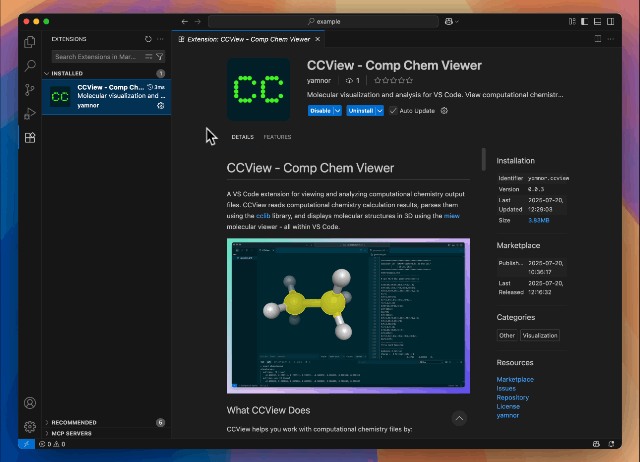Open extension settings gear beside Auto Update
The width and height of the screenshot is (640, 462).
[444, 111]
